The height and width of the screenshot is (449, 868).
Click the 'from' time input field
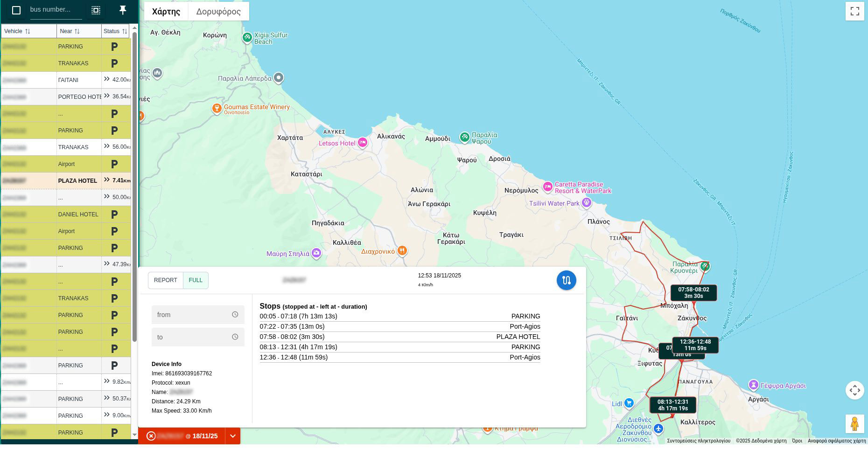click(198, 315)
